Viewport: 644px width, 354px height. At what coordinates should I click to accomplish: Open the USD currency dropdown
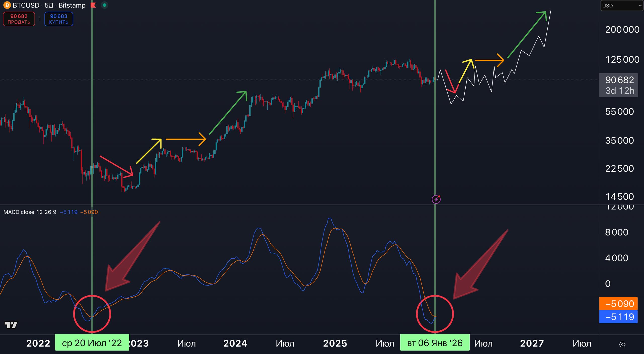pos(622,6)
